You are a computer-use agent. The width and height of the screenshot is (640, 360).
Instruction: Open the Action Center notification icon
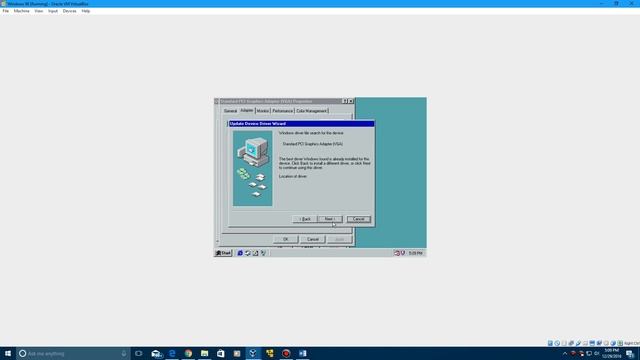click(630, 353)
